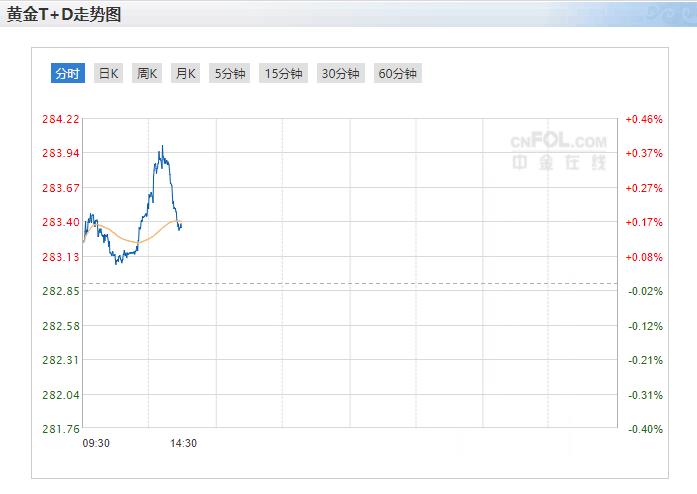Click the 14:30 time axis label
697x494 pixels.
pyautogui.click(x=183, y=444)
